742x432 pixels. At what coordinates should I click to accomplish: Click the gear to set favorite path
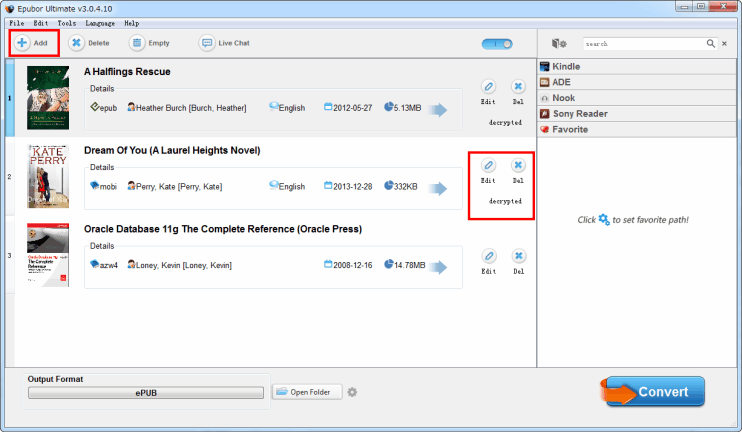point(604,220)
